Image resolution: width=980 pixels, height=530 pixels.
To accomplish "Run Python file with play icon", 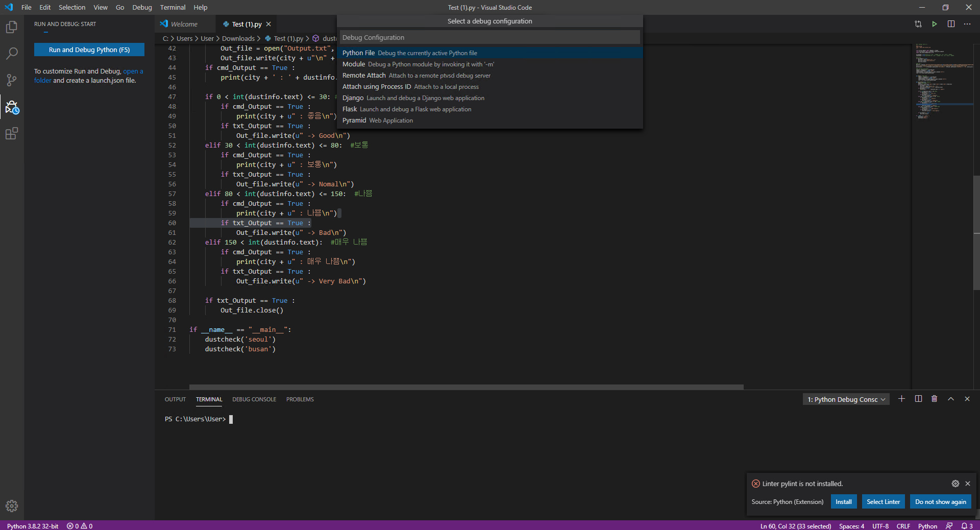I will [935, 24].
